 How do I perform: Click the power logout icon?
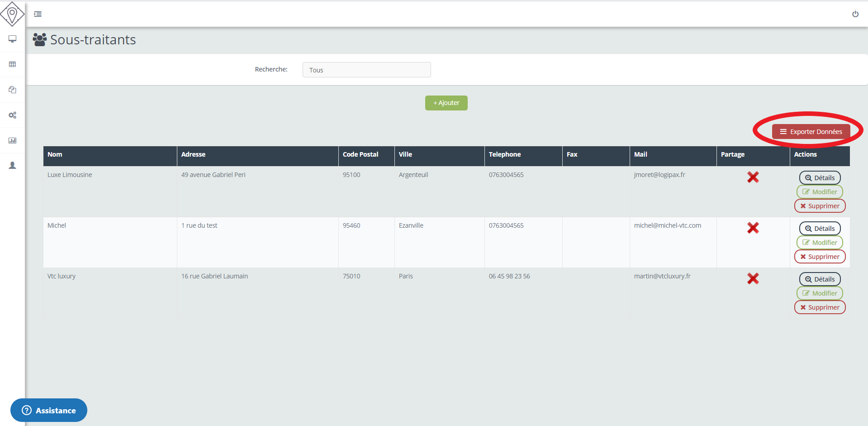[855, 14]
